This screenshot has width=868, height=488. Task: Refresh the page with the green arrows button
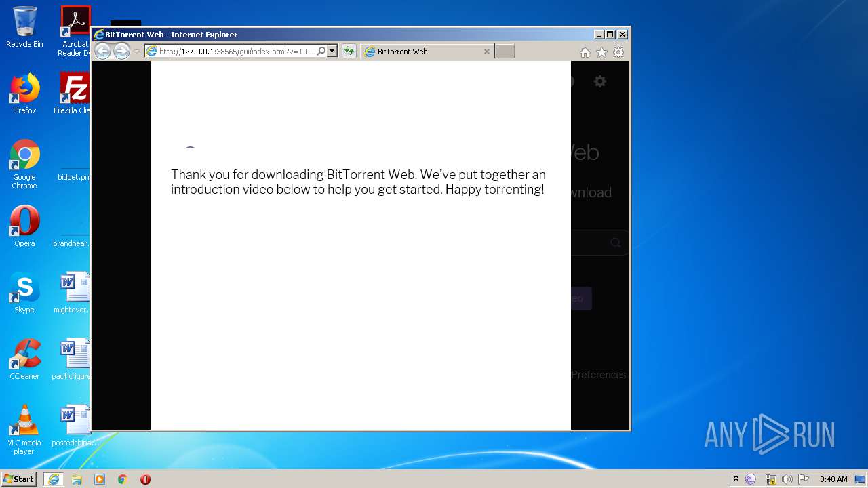(x=349, y=52)
